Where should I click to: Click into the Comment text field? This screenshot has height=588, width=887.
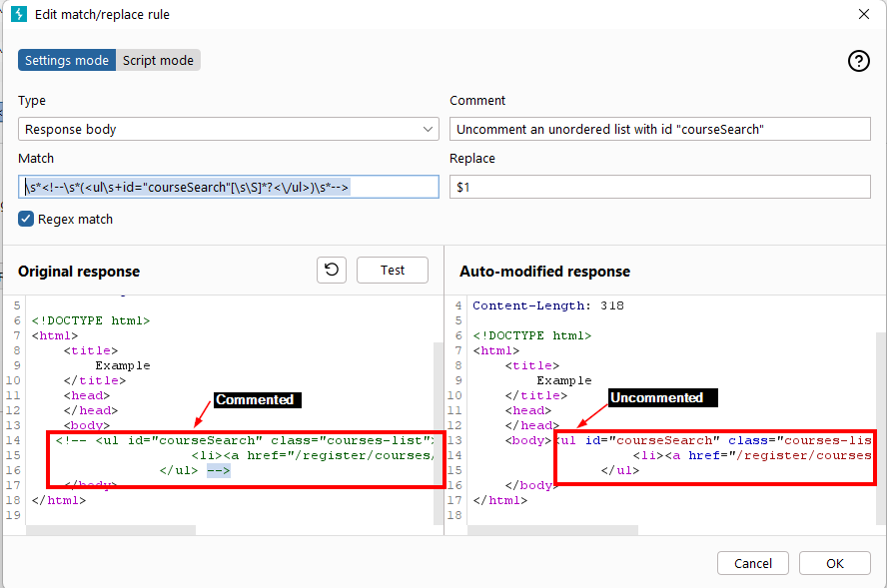[659, 129]
